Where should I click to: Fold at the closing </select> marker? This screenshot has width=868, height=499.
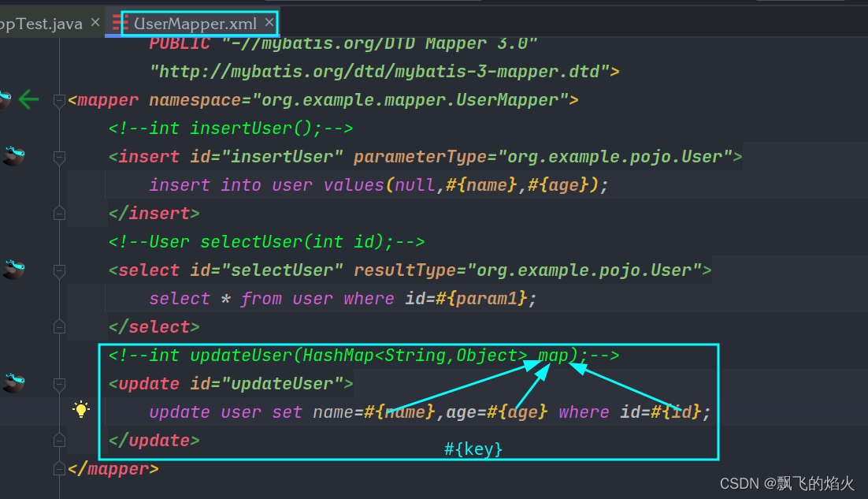coord(59,327)
